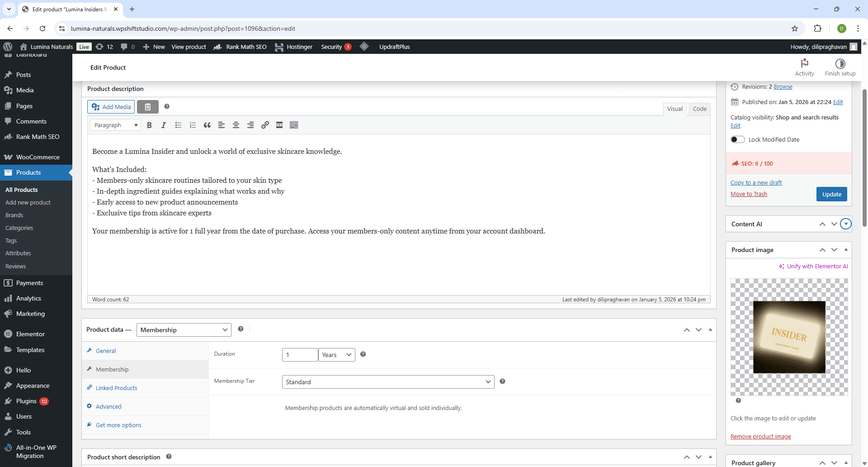Image resolution: width=868 pixels, height=467 pixels.
Task: Expand the Membership Tier Standard dropdown
Action: click(387, 382)
